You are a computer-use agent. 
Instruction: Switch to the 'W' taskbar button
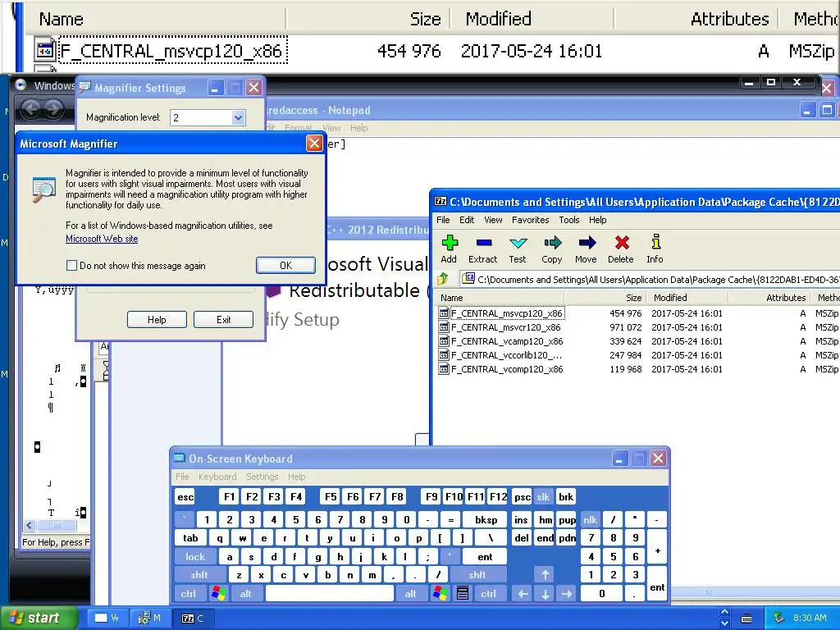pyautogui.click(x=107, y=619)
